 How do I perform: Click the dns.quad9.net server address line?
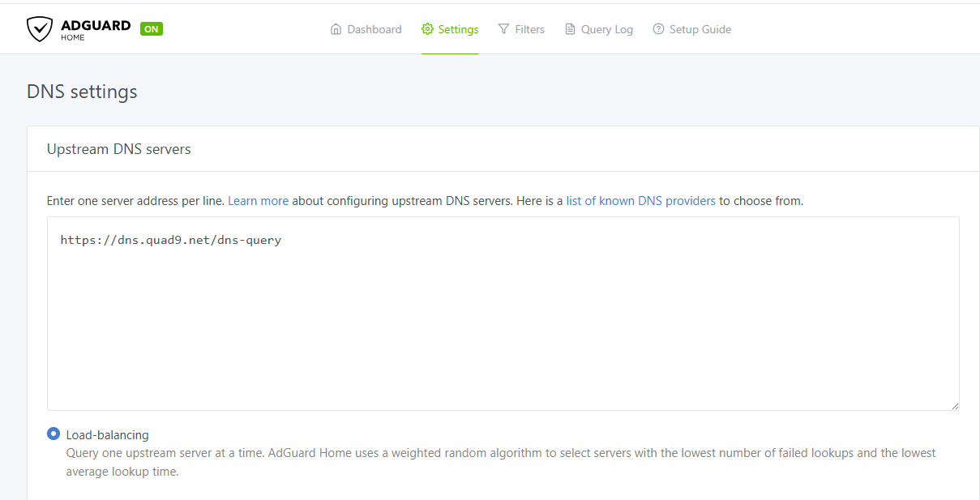(x=171, y=240)
